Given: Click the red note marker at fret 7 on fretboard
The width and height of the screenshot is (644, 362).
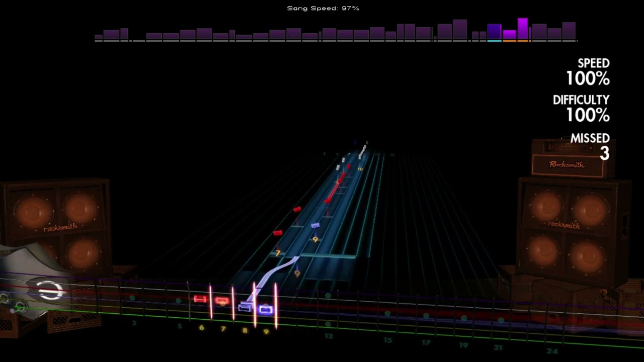Looking at the screenshot, I should (221, 301).
